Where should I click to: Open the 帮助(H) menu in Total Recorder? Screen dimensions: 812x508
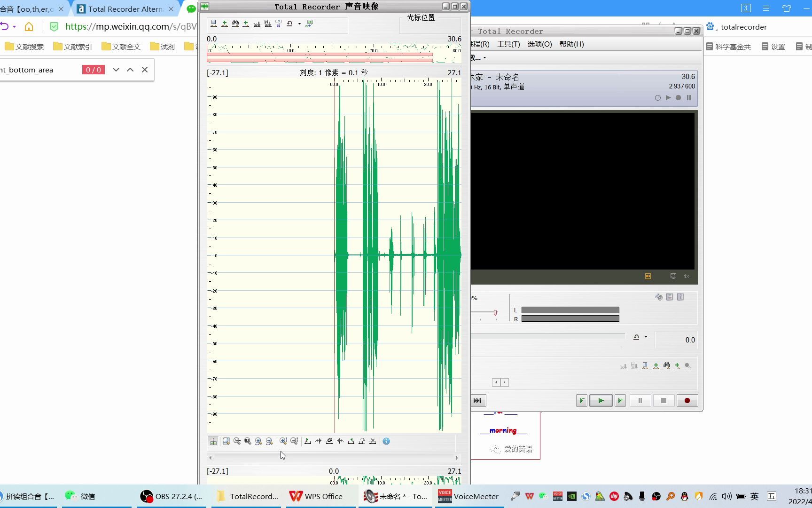point(571,44)
